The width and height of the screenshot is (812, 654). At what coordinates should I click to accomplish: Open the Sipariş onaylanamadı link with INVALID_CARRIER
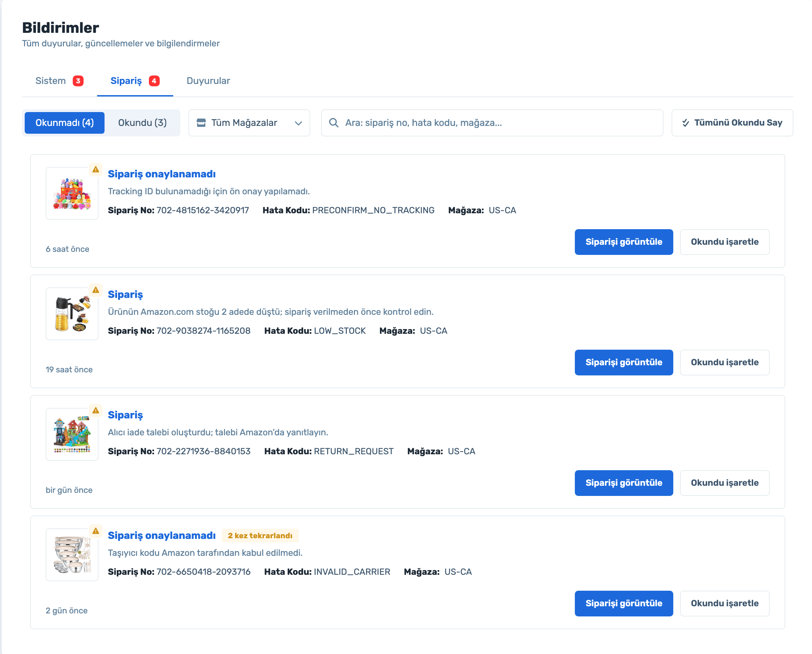pyautogui.click(x=162, y=535)
